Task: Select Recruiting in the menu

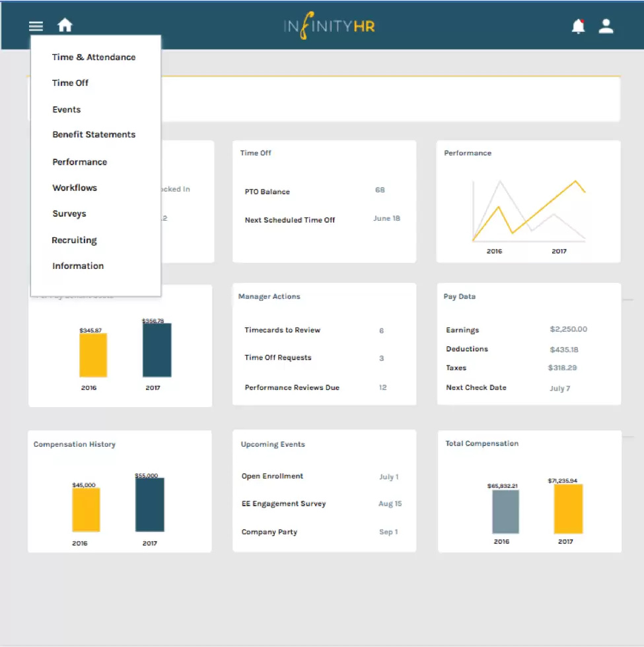Action: (x=74, y=241)
